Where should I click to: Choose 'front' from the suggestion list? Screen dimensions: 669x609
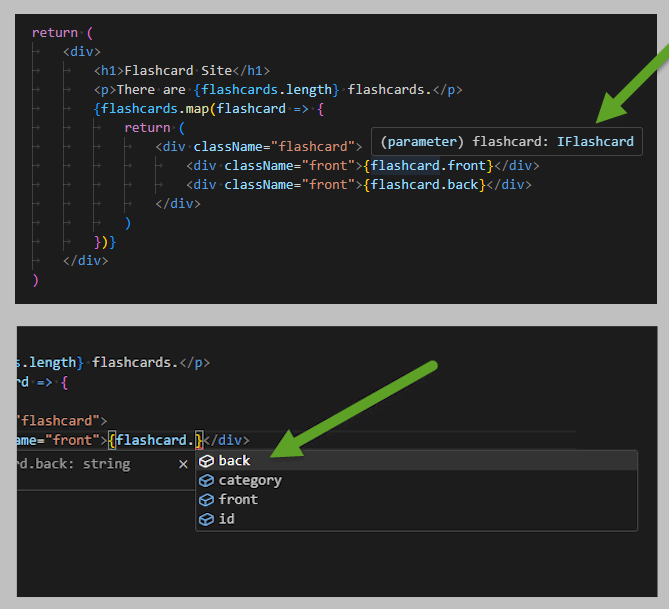(x=416, y=499)
